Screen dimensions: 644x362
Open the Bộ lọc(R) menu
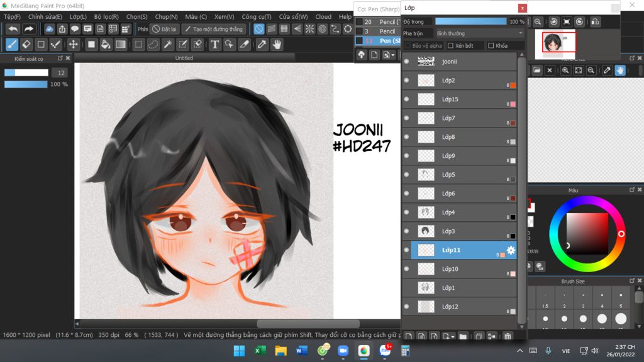106,17
